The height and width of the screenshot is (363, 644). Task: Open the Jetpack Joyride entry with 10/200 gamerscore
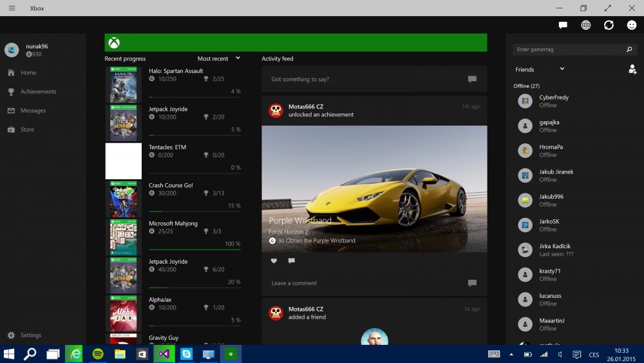coord(173,123)
